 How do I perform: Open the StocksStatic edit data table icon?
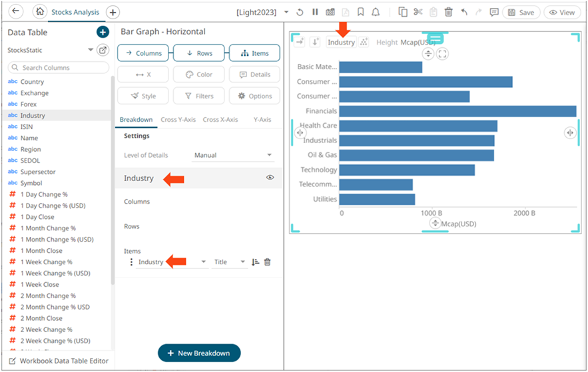click(x=103, y=50)
